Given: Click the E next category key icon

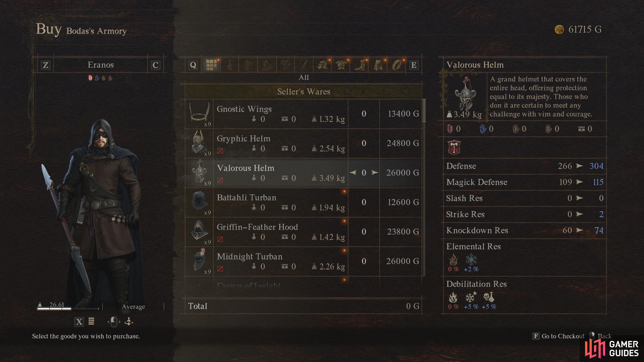Looking at the screenshot, I should point(414,65).
